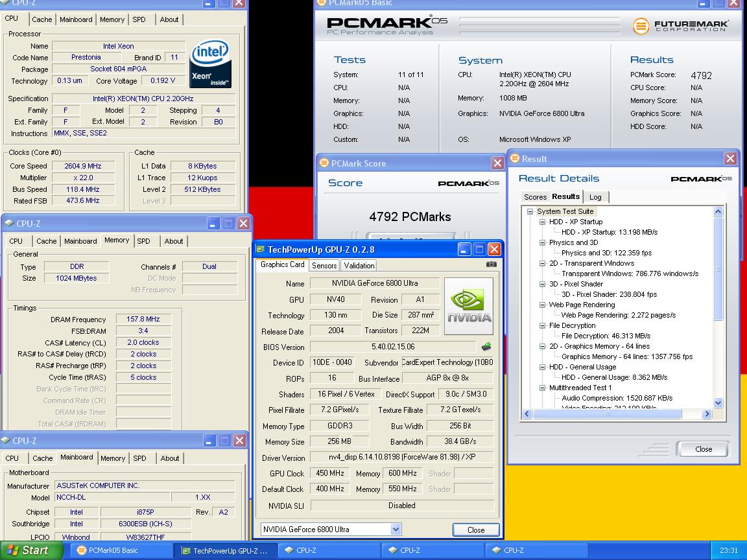Click the CPU-Z Mainboard window title icon
The image size is (747, 560).
[x=5, y=440]
